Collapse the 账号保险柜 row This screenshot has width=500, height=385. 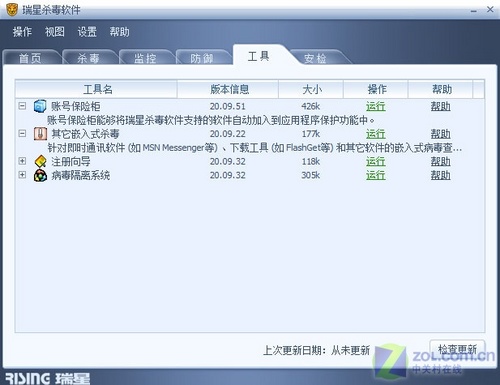pyautogui.click(x=22, y=106)
